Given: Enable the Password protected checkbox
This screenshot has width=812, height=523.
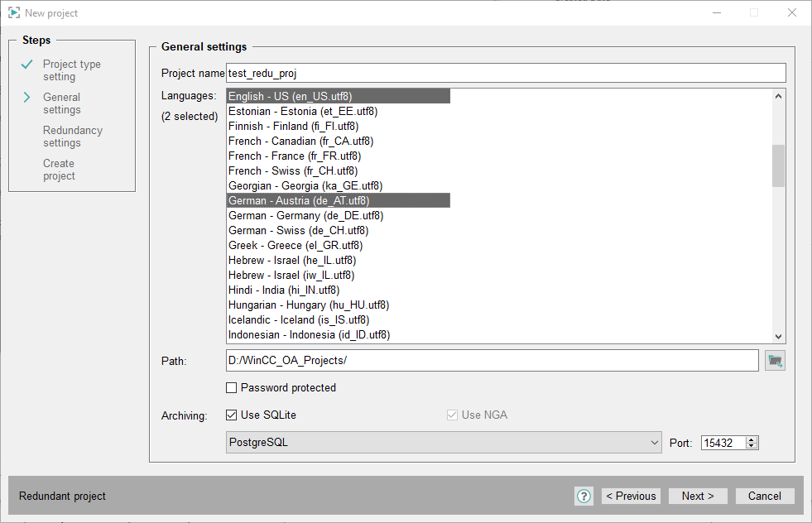Looking at the screenshot, I should click(x=233, y=388).
